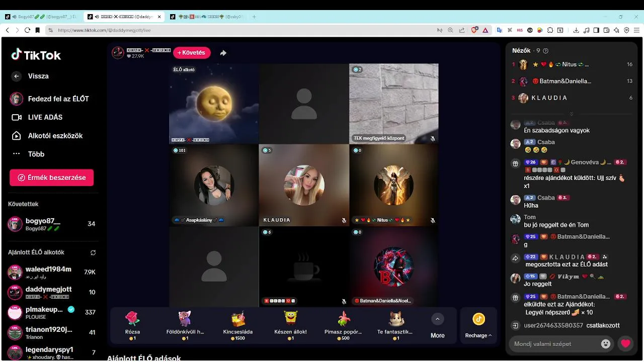This screenshot has width=644, height=362.
Task: Click the muted mic icon on KLAUDIA tile
Action: pyautogui.click(x=344, y=220)
